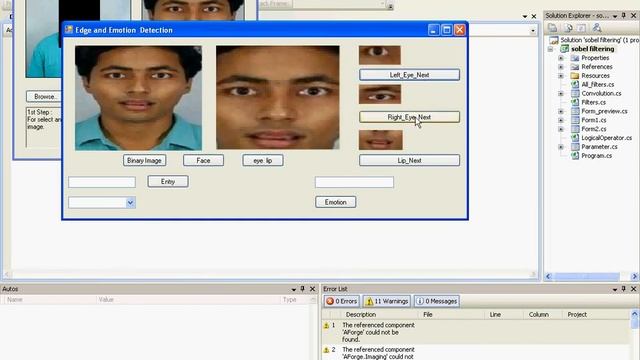Click the Edge and Emotion Detection title icon
Viewport: 640px width, 360px height.
[x=69, y=29]
